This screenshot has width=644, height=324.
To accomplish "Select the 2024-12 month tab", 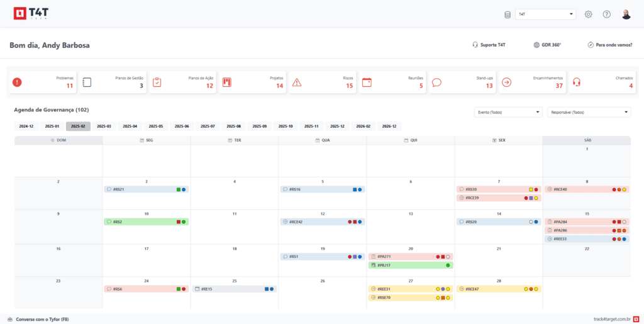I will pos(26,126).
